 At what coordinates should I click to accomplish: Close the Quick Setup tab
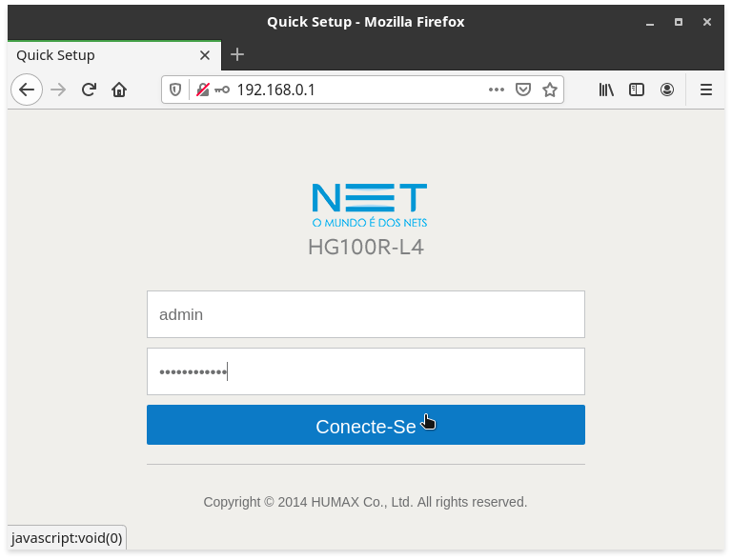(x=205, y=55)
